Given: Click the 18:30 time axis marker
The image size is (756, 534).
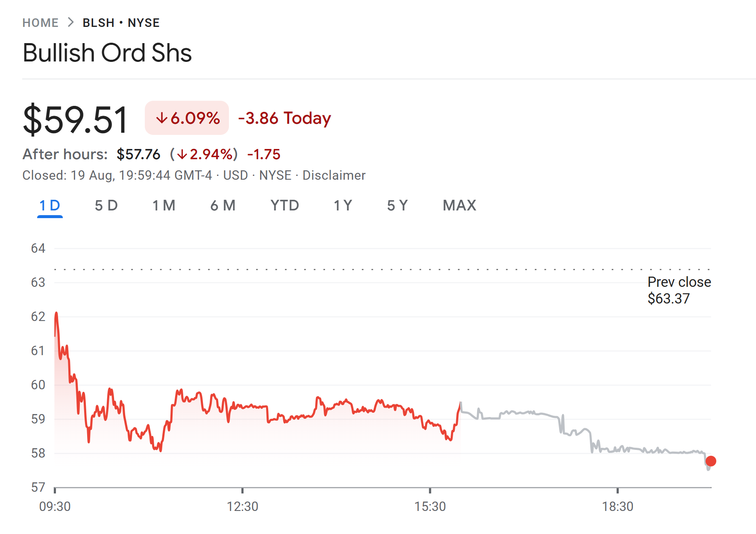Looking at the screenshot, I should (x=617, y=506).
